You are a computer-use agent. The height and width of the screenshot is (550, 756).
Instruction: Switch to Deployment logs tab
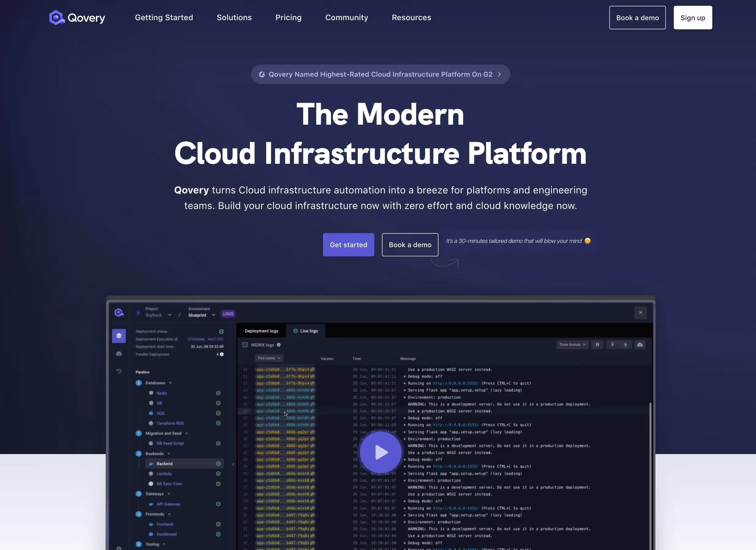click(261, 331)
